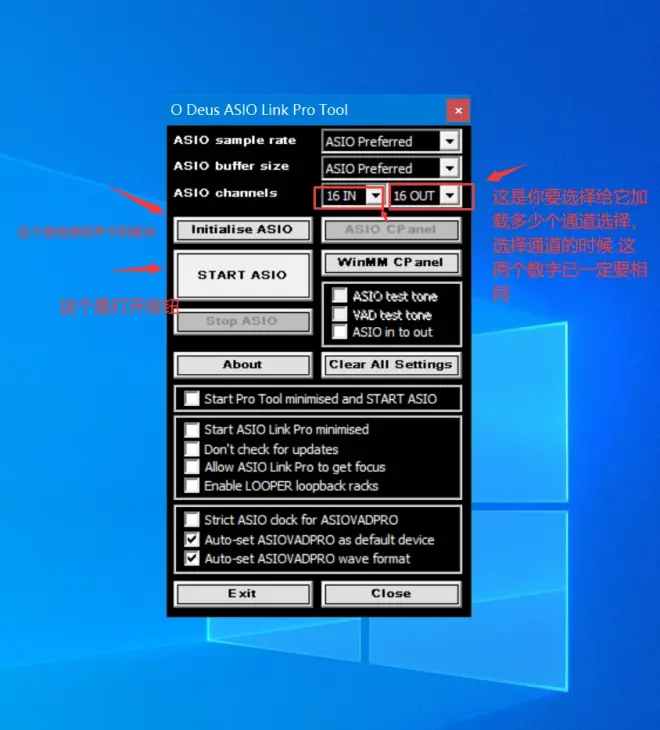
Task: Expand the 16 OUT channels dropdown
Action: click(424, 196)
